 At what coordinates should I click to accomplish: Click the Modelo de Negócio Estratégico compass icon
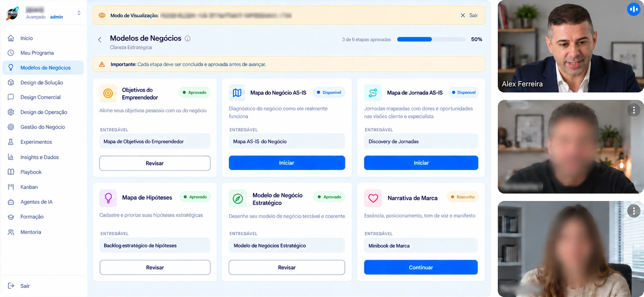point(238,199)
